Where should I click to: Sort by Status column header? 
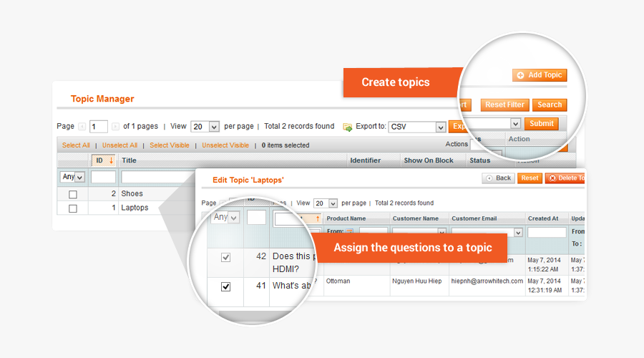(x=479, y=160)
